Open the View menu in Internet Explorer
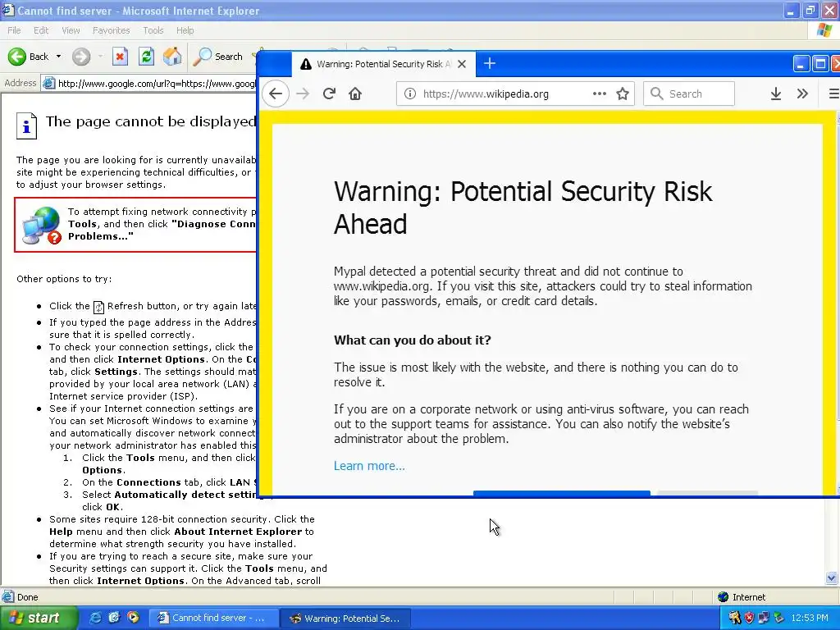The width and height of the screenshot is (840, 630). (71, 30)
